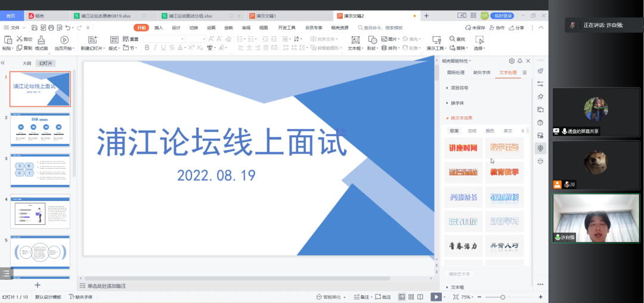Open the Picture (图片) insert option
Screen dimensions: 644x303
(x=389, y=39)
